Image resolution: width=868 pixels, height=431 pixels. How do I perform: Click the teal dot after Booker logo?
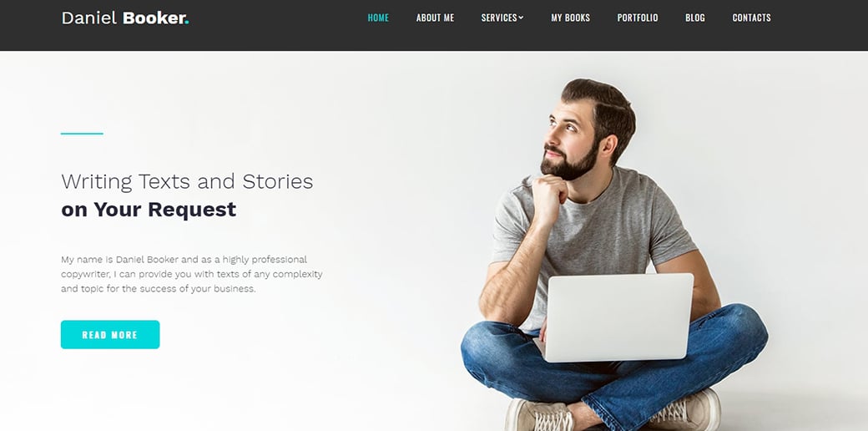click(187, 23)
